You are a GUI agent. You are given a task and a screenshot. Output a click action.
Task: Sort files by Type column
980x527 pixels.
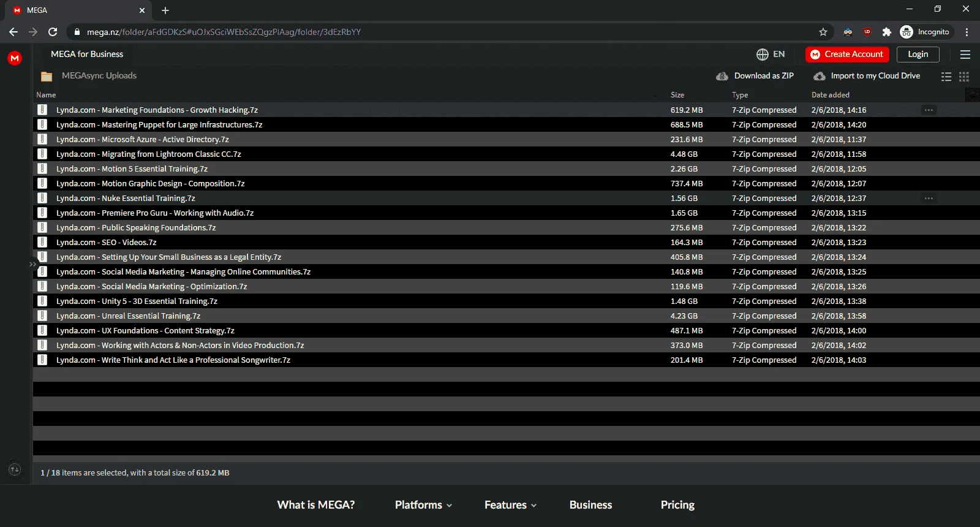740,95
